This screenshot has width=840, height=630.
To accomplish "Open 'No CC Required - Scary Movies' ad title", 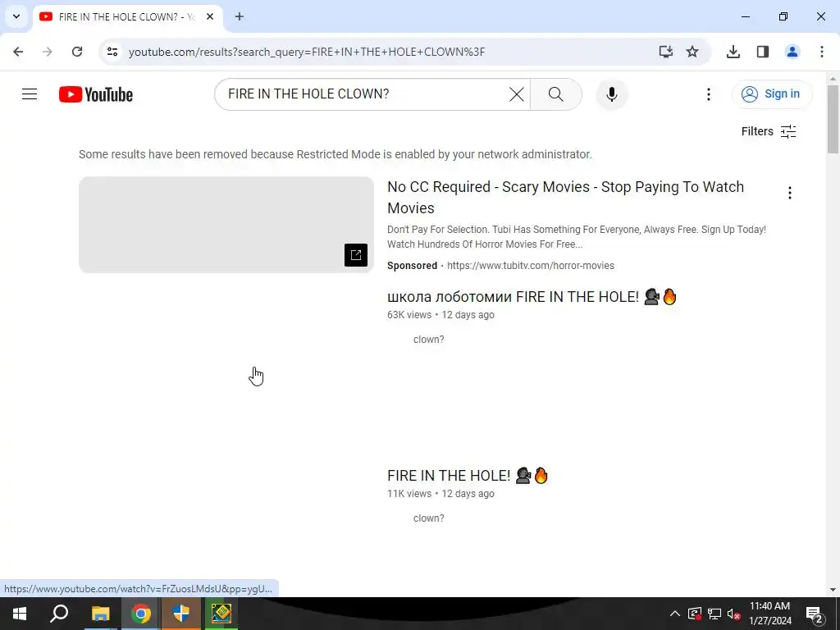I will pyautogui.click(x=566, y=197).
